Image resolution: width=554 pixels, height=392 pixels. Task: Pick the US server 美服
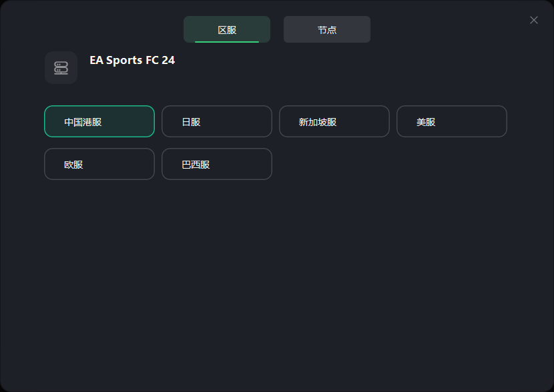coord(452,121)
